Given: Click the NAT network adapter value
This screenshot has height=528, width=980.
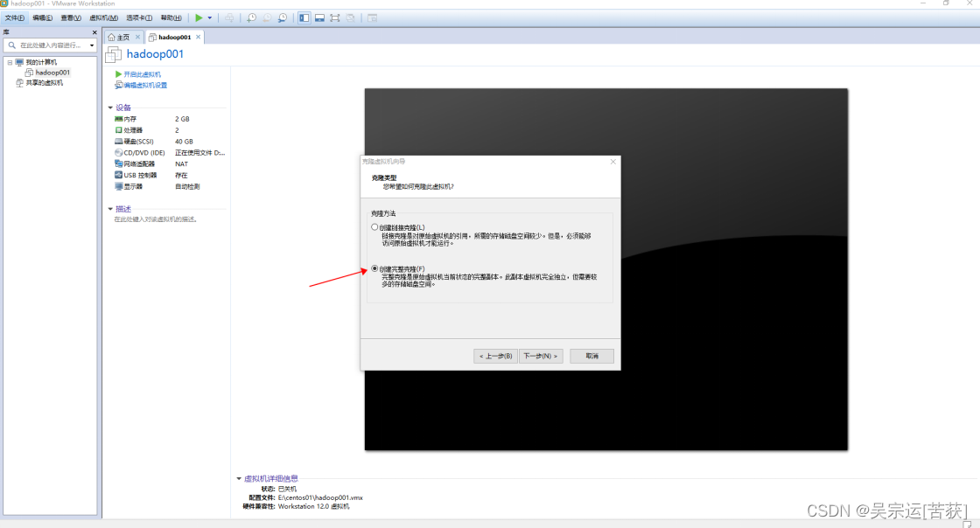Looking at the screenshot, I should [181, 164].
